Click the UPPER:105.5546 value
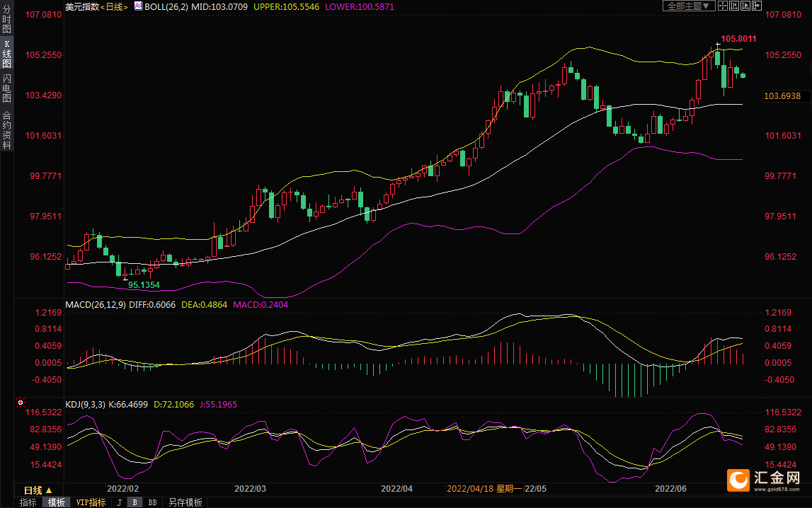Screen dimensions: 812x508 click(x=287, y=7)
